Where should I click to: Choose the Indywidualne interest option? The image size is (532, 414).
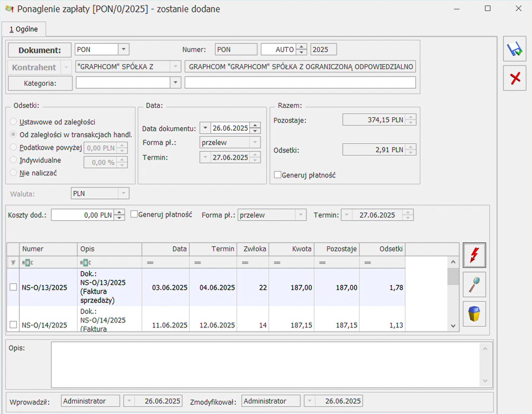point(14,160)
